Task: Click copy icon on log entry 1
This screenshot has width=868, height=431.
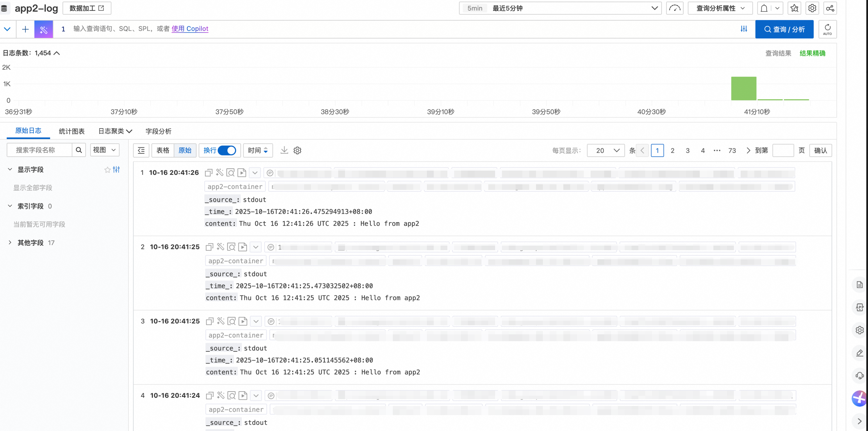Action: [209, 173]
